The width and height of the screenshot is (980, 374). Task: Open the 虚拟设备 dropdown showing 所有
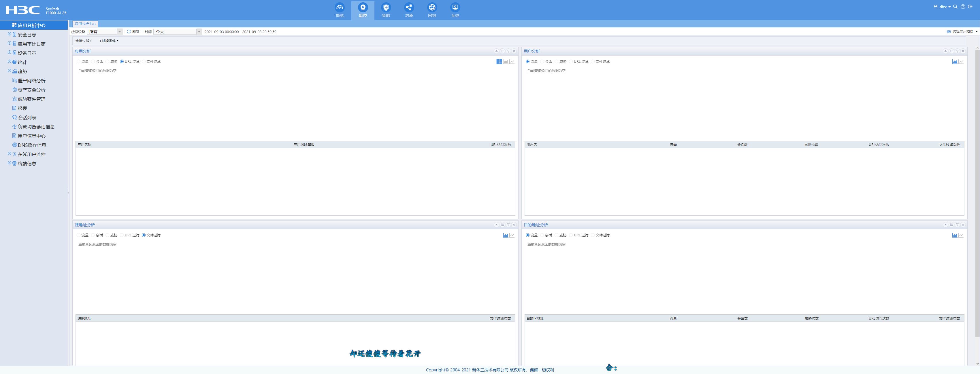(x=119, y=32)
